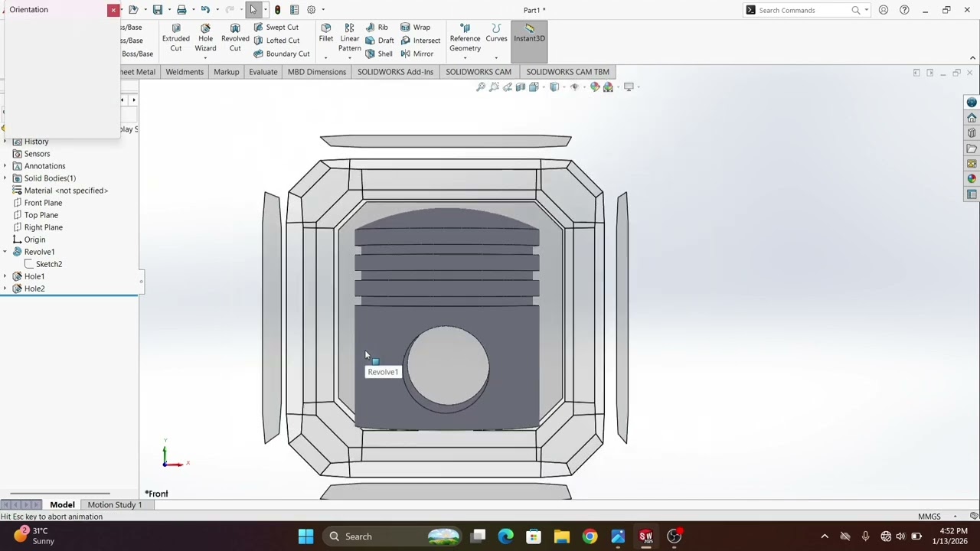
Task: Open the Custom Properties task pane tab
Action: 972,194
